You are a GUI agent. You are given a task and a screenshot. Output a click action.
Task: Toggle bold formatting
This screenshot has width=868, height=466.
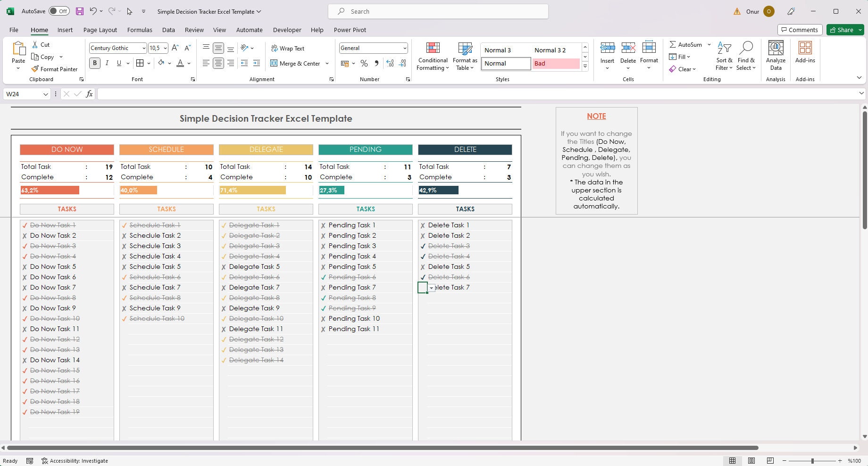pyautogui.click(x=94, y=63)
